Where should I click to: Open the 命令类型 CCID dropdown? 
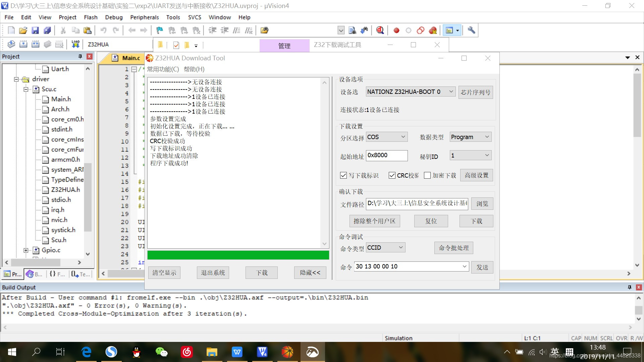pyautogui.click(x=386, y=247)
